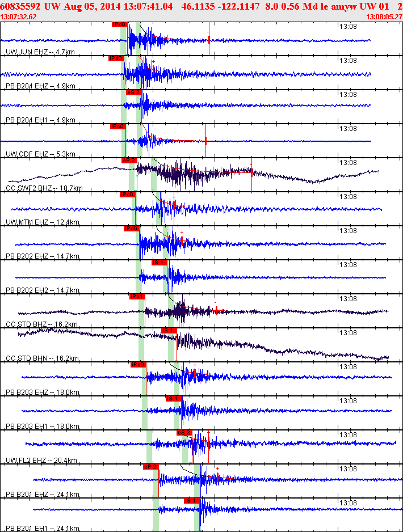Select the iPc1 pick flag on CC STD BHZ
The width and height of the screenshot is (403, 532).
137,297
